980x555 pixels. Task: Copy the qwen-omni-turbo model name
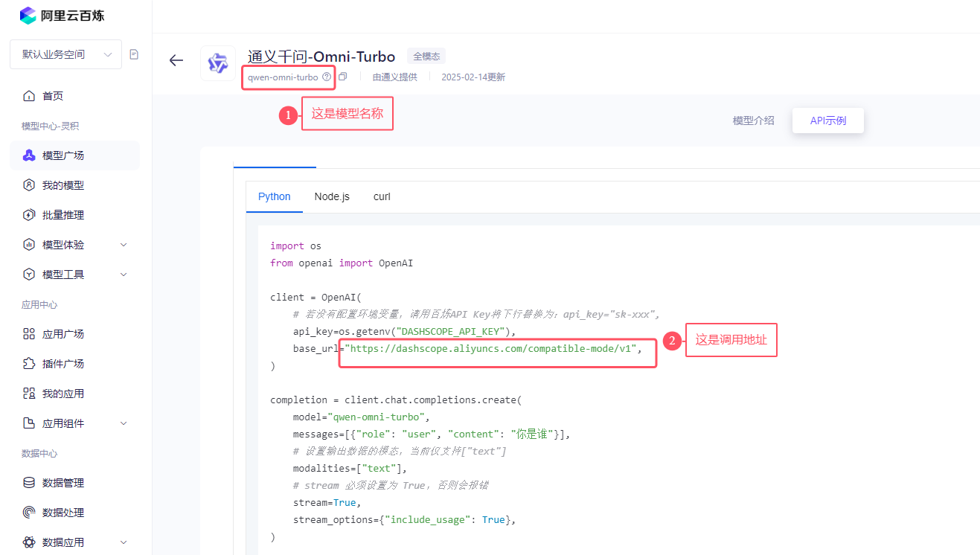(x=343, y=77)
